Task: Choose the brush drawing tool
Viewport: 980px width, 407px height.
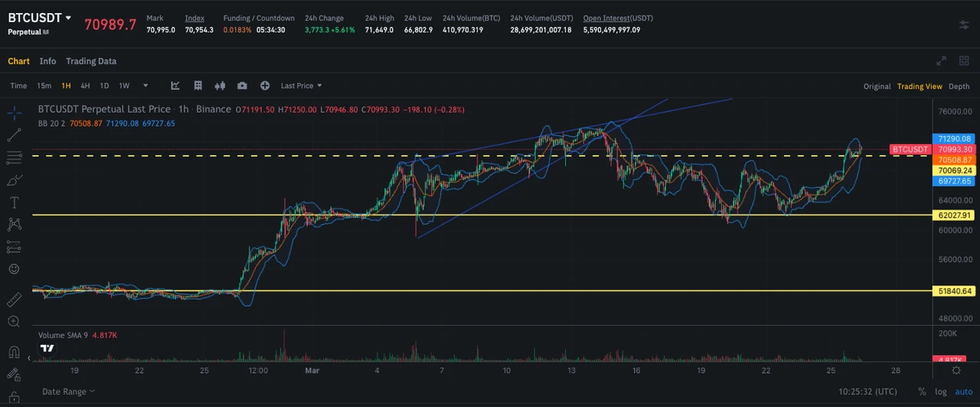Action: pyautogui.click(x=14, y=180)
